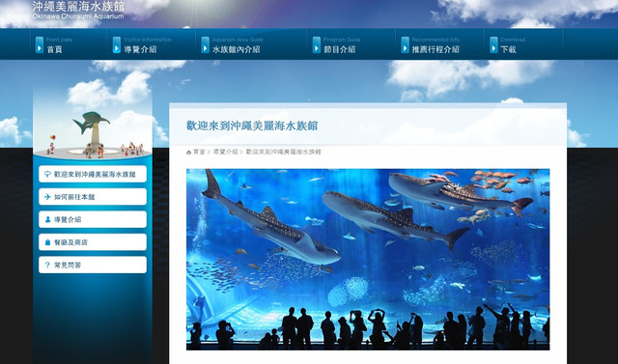Open the 水族館內介紹 Aquarium Area Guide menu

point(251,44)
